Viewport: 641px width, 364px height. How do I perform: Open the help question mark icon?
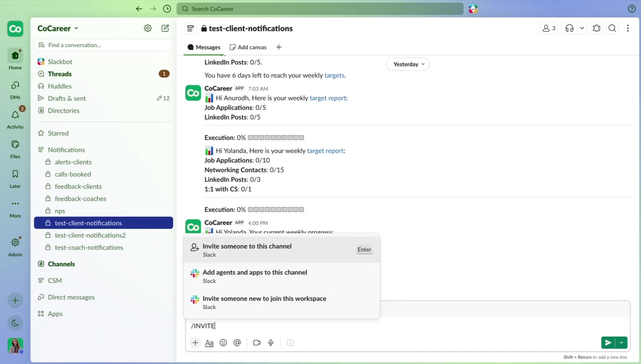631,9
